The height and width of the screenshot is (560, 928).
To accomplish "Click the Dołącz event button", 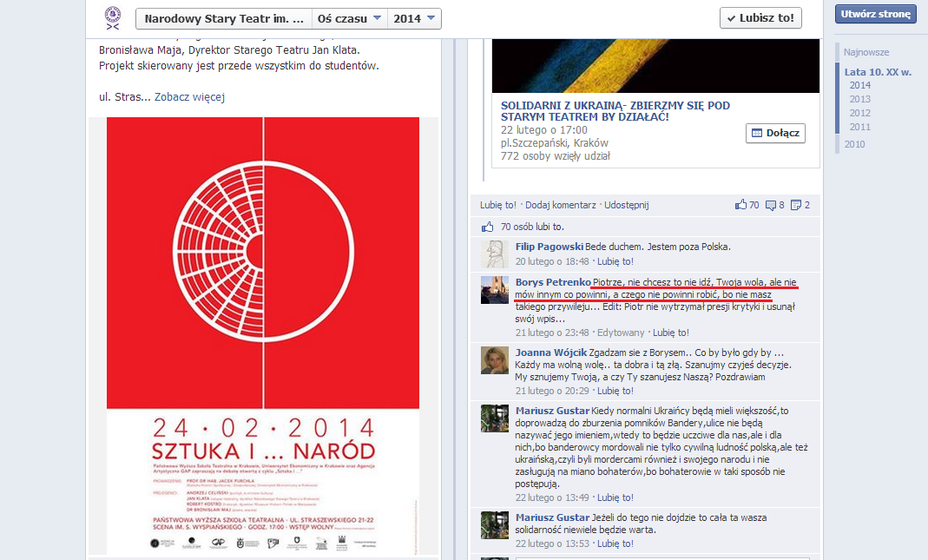I will coord(775,133).
